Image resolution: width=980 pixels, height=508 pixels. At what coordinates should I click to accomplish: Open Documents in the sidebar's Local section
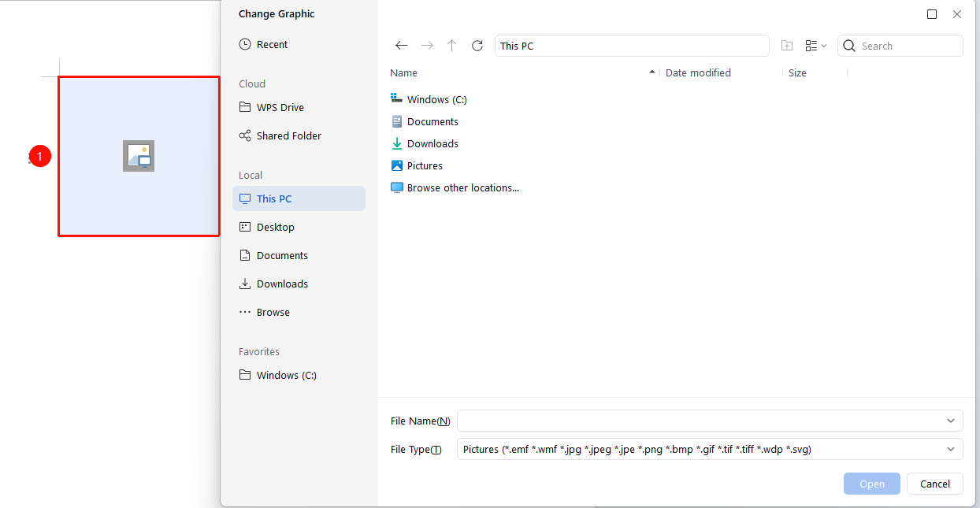click(x=299, y=255)
